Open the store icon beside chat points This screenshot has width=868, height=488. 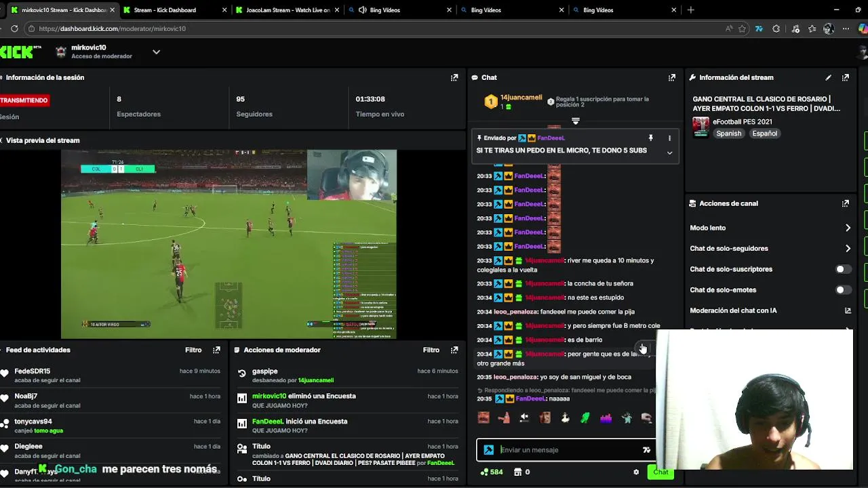point(518,472)
